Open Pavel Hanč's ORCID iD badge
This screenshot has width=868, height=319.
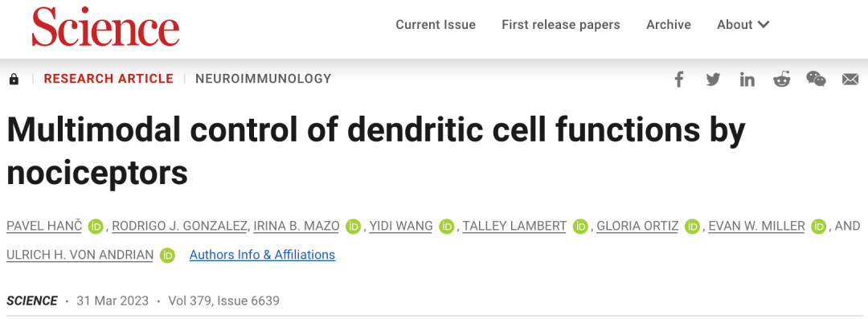tap(96, 227)
